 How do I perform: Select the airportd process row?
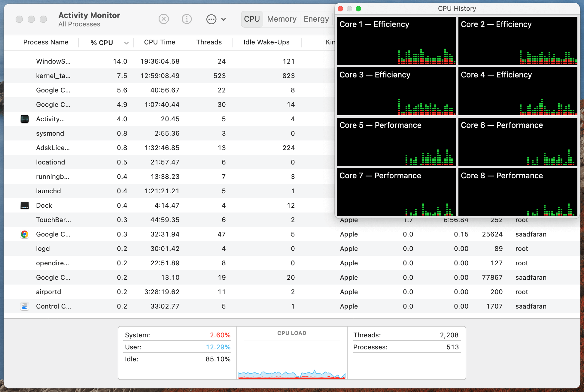[x=292, y=292]
